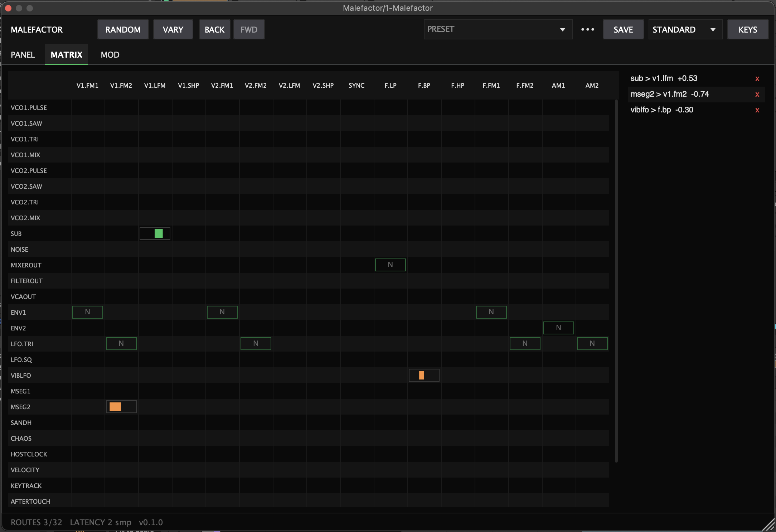This screenshot has height=532, width=776.
Task: Click the CHAOS row label
Action: [21, 439]
